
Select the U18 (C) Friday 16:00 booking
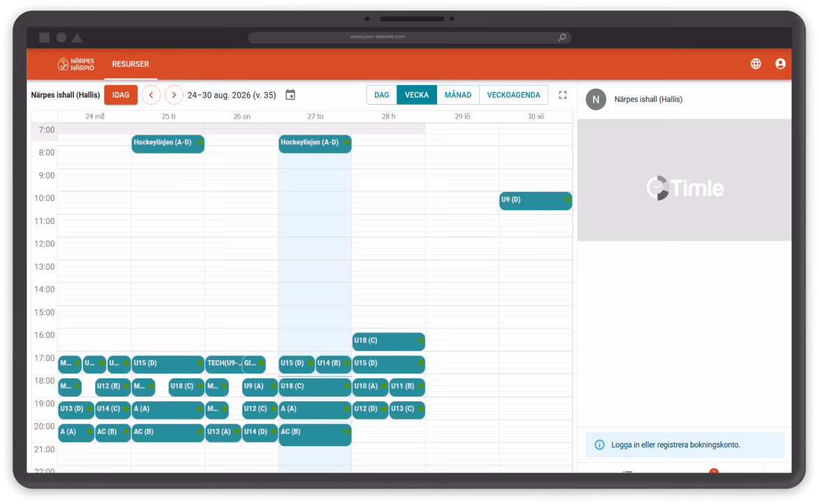pyautogui.click(x=388, y=341)
